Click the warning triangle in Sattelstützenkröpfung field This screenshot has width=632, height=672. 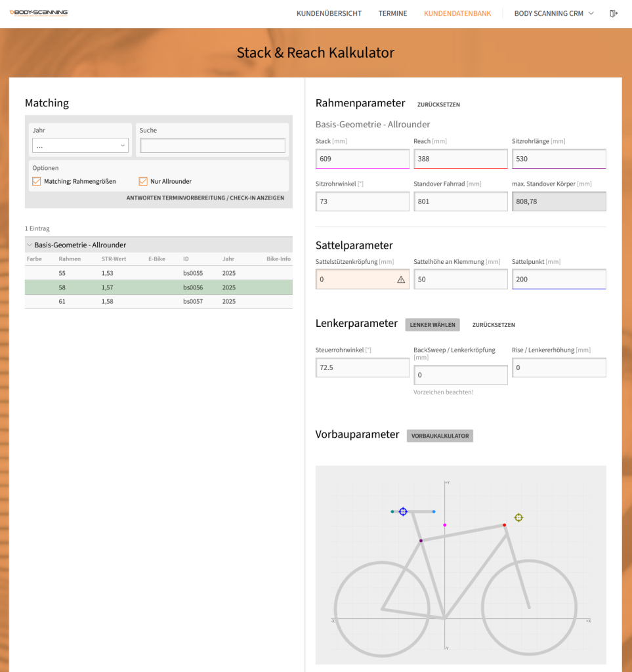point(401,280)
